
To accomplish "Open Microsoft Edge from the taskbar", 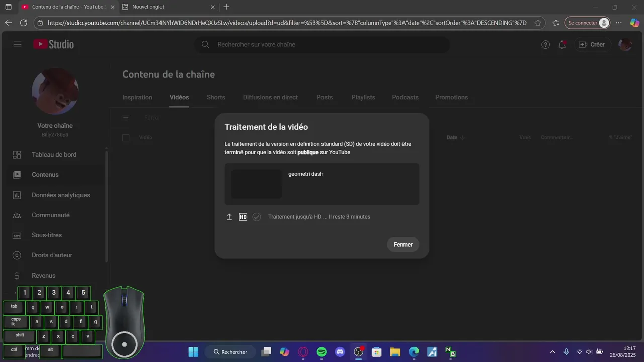I will (414, 352).
